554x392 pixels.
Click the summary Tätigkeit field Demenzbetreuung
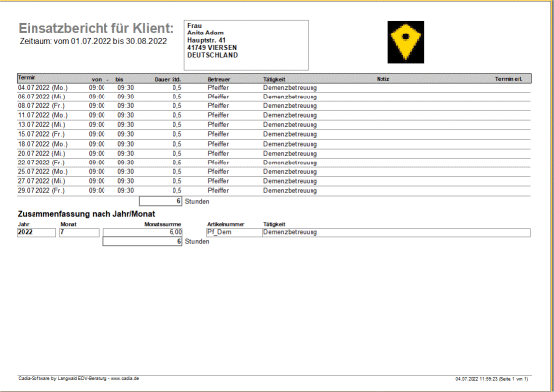coord(396,232)
